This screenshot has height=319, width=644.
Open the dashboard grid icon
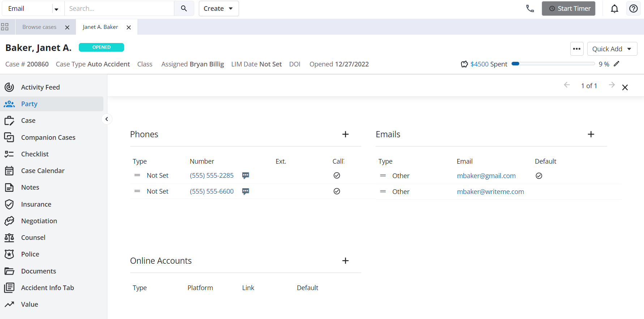click(5, 27)
